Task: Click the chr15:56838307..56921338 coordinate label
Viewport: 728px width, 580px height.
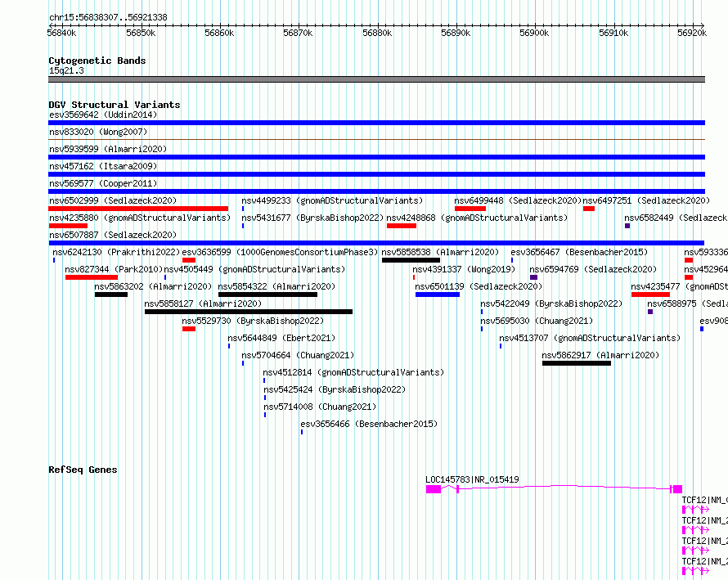Action: [108, 17]
